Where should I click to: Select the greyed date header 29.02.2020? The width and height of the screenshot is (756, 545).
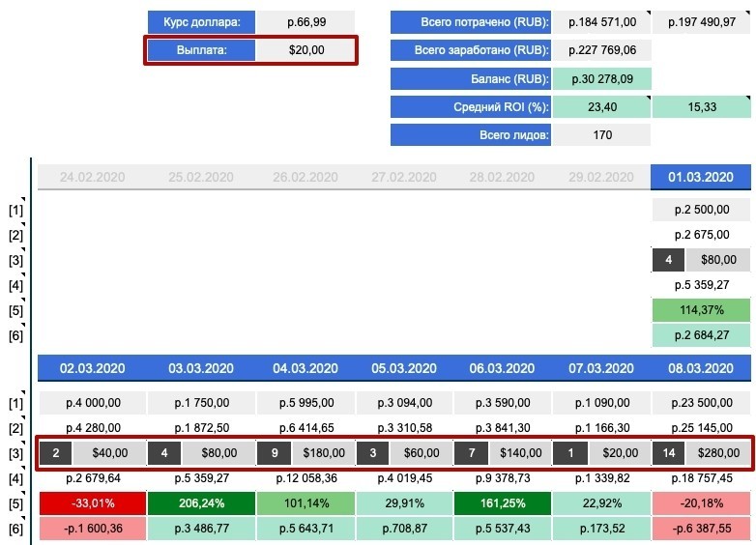(600, 177)
